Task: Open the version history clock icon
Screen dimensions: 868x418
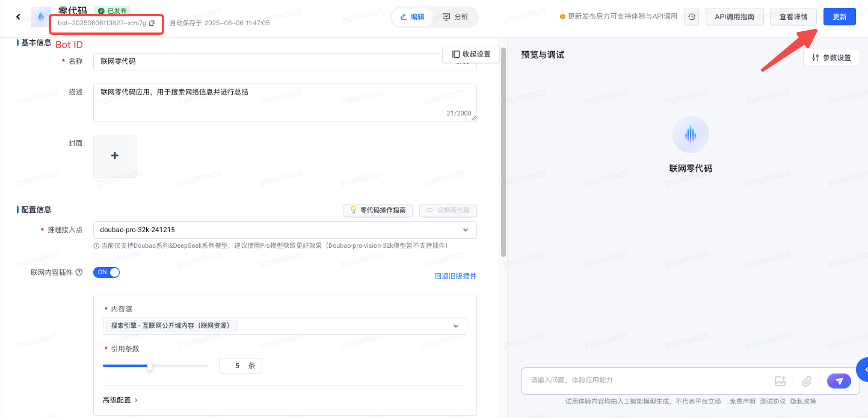Action: pyautogui.click(x=692, y=17)
